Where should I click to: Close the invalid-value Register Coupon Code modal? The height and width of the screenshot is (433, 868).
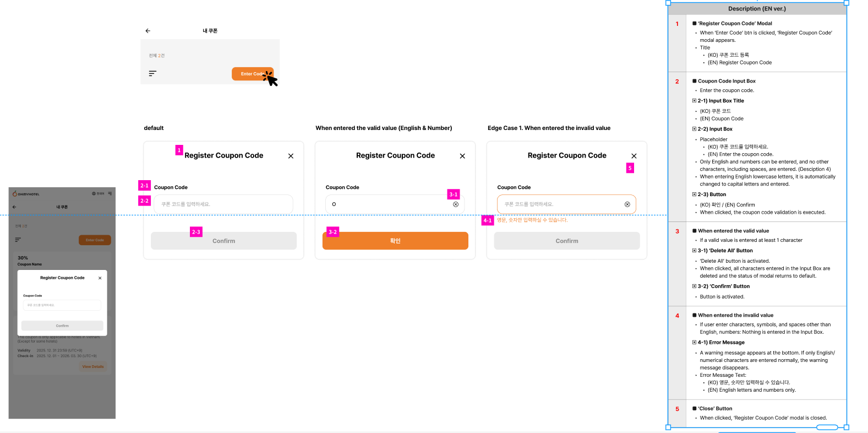click(634, 156)
